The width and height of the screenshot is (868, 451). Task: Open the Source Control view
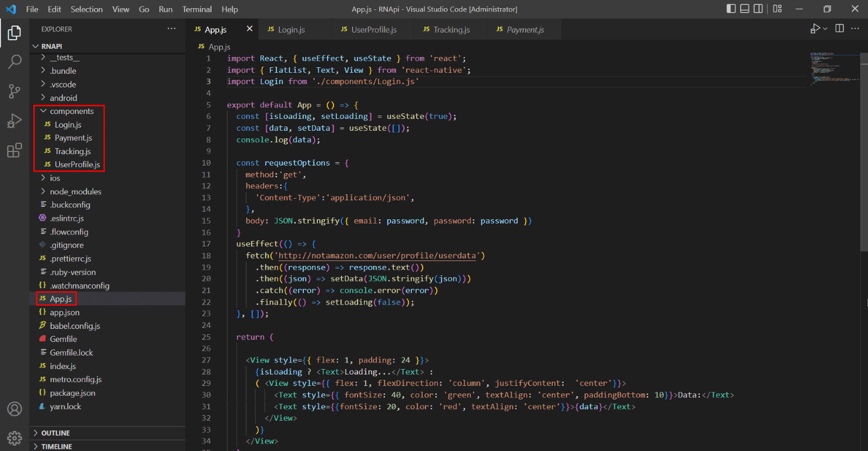pos(15,91)
